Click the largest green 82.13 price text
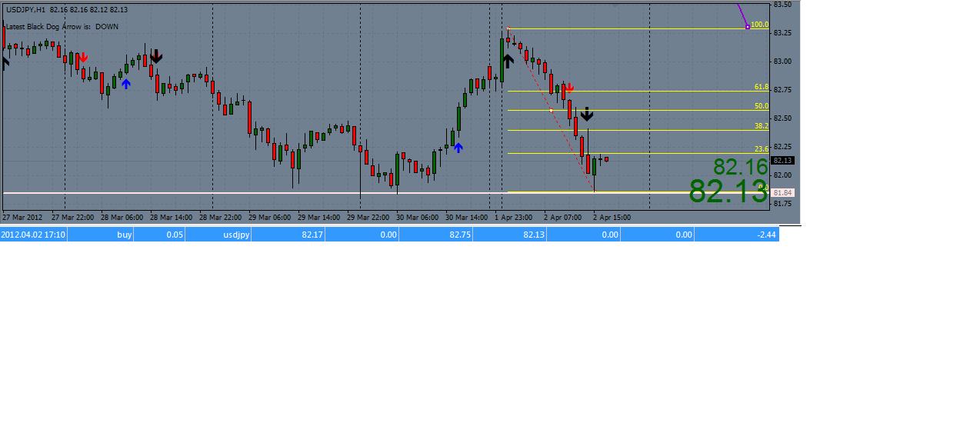980x443 pixels. (x=728, y=191)
